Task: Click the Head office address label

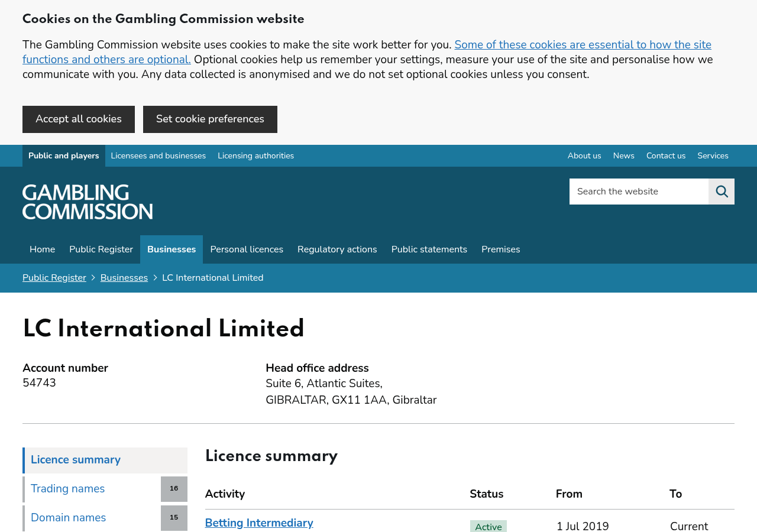Action: (317, 368)
